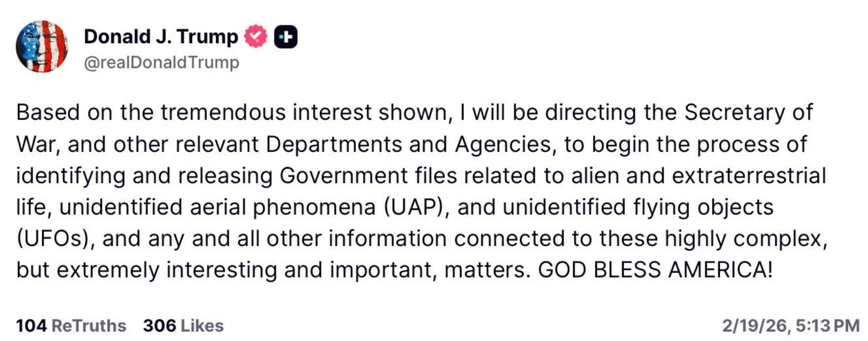Click the profile avatar picture
Screen dimensions: 868x341
coord(42,46)
